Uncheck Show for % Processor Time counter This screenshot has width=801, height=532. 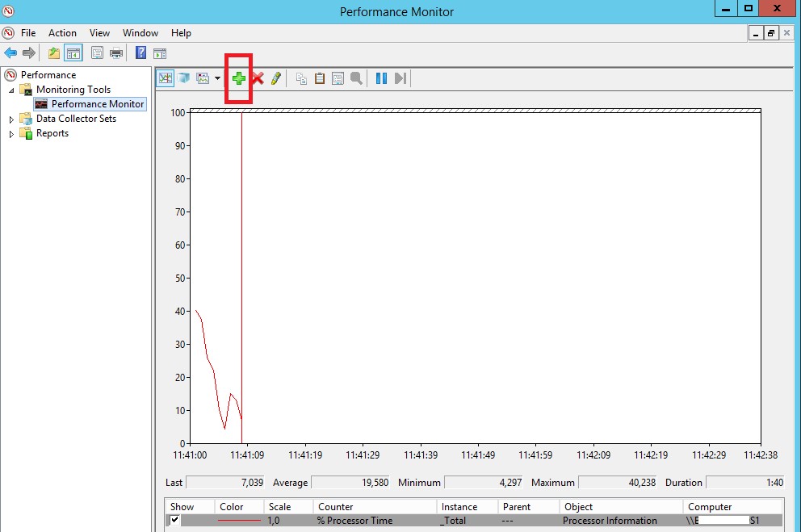174,520
